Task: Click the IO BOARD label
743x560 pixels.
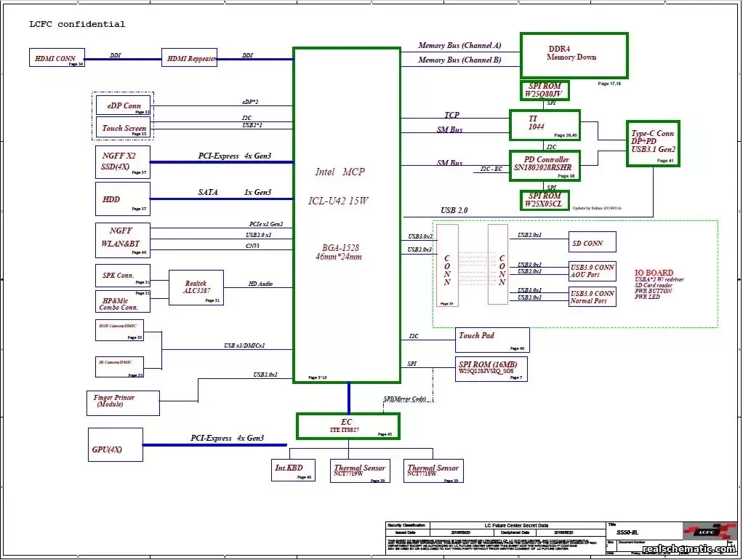Action: [654, 273]
